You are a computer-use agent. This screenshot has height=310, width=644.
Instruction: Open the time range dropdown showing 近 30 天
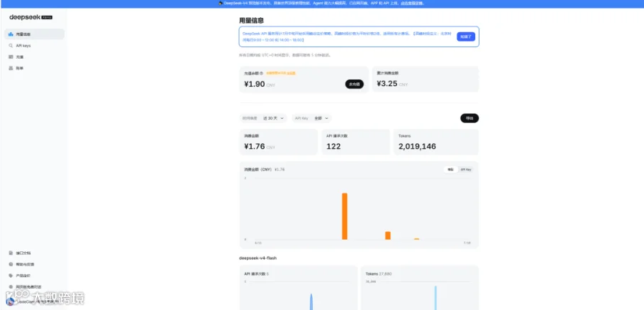point(263,118)
